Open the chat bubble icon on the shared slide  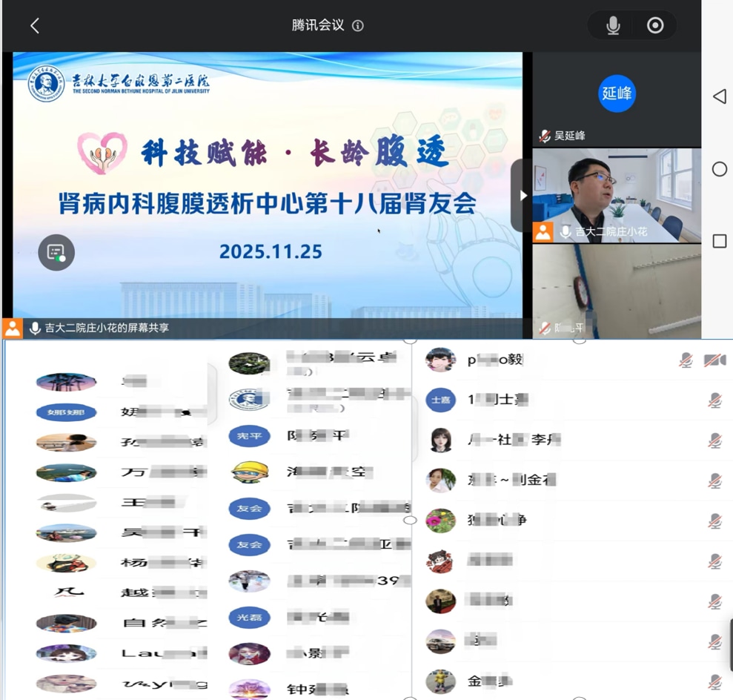(x=56, y=252)
